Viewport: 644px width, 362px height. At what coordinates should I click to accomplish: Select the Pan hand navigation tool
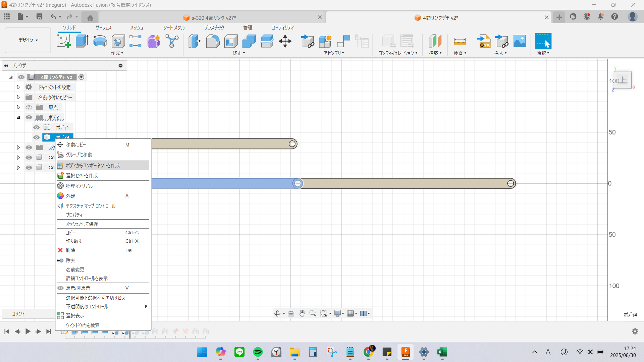[x=302, y=313]
